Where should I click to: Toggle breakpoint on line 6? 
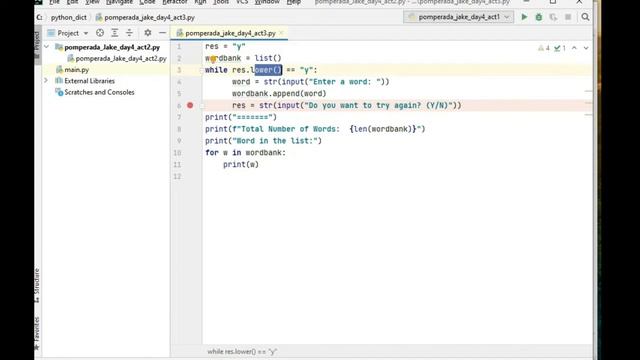pyautogui.click(x=190, y=105)
